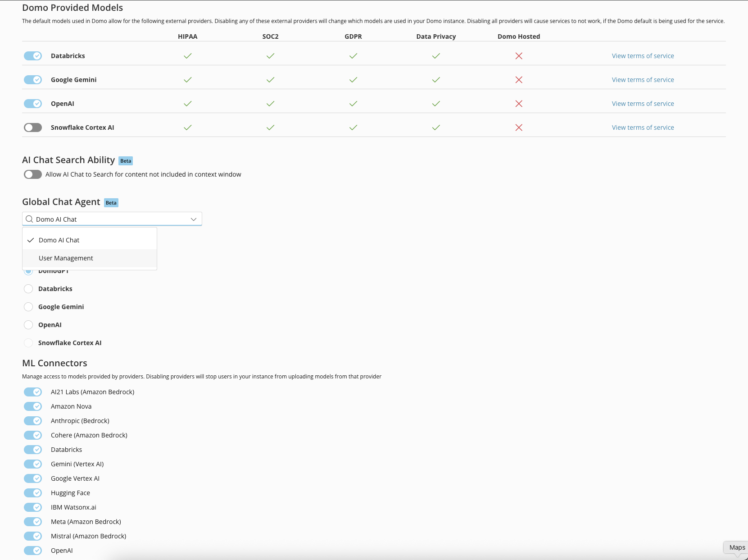Click OpenAI Domo Hosted red X

point(519,104)
